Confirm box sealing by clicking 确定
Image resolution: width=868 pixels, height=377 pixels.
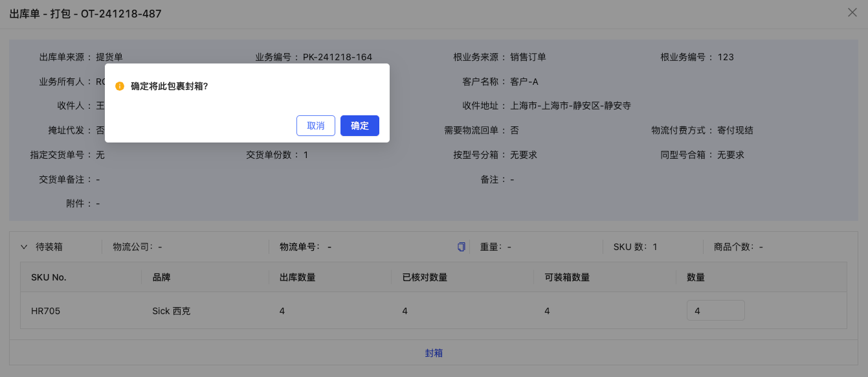(359, 126)
